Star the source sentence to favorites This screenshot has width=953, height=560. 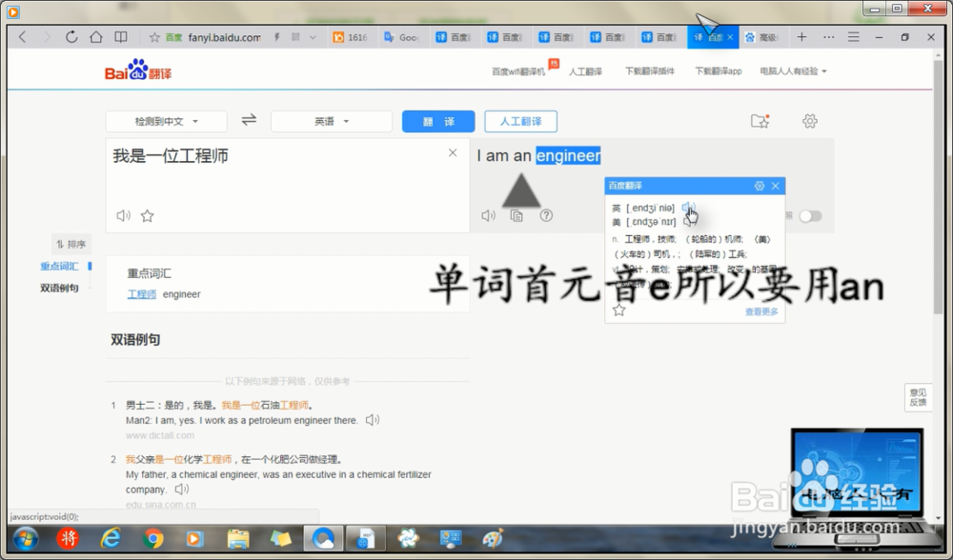click(x=147, y=215)
